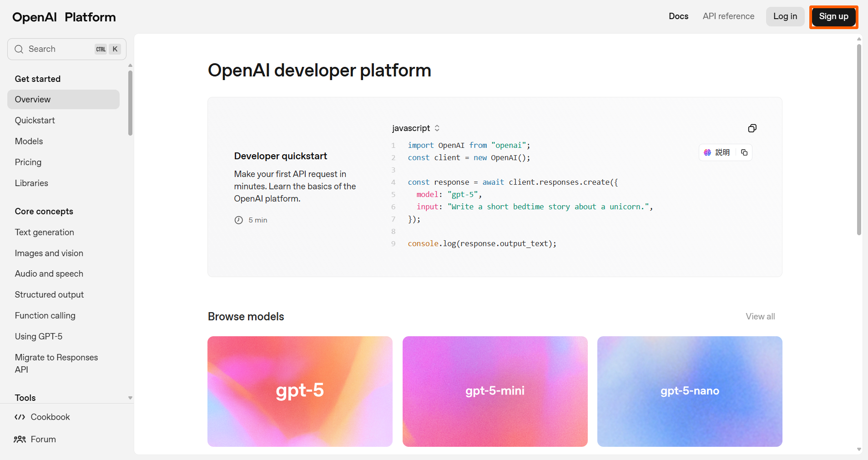Click the brain explain icon in code overlay
This screenshot has height=460, width=868.
pyautogui.click(x=707, y=152)
